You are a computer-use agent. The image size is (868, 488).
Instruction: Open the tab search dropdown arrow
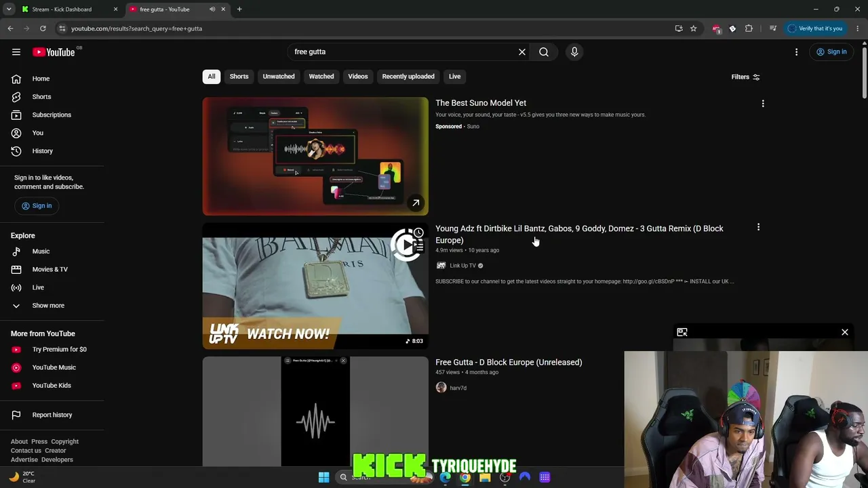point(9,9)
